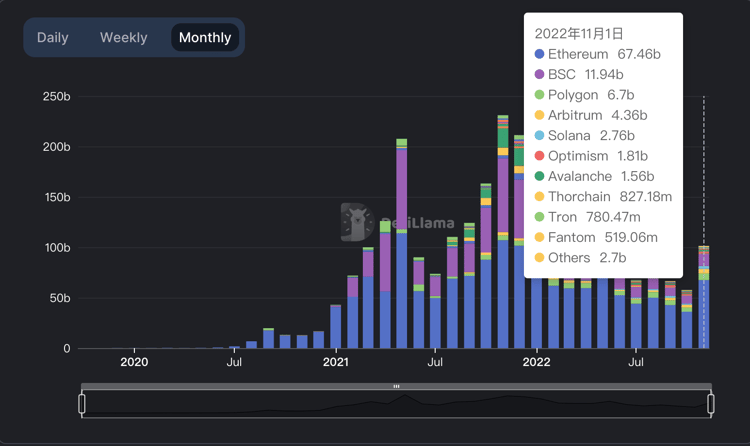
Task: Click the Avalanche dark-green legend dot
Action: [539, 176]
